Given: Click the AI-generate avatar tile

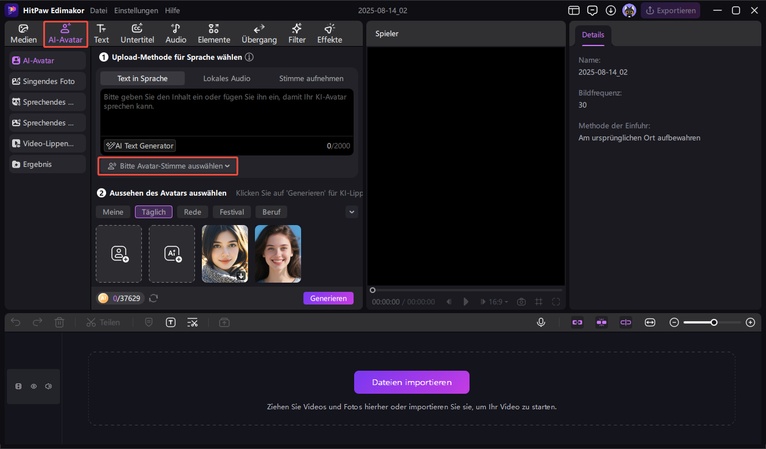Looking at the screenshot, I should click(172, 254).
